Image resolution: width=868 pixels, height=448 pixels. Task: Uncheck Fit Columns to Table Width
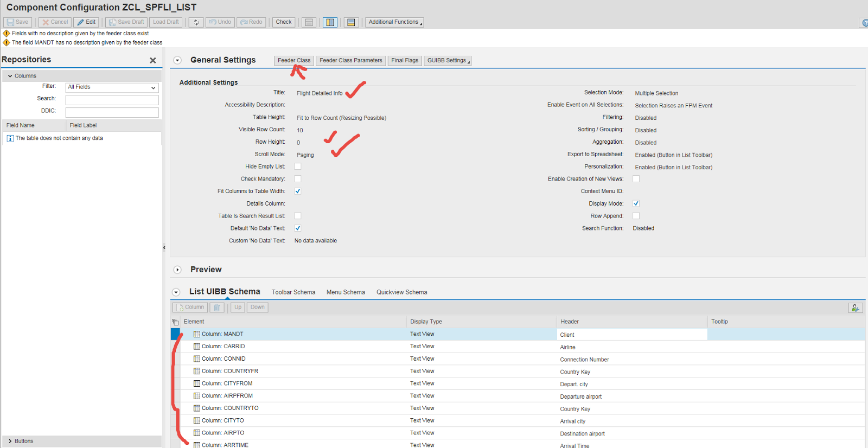298,191
